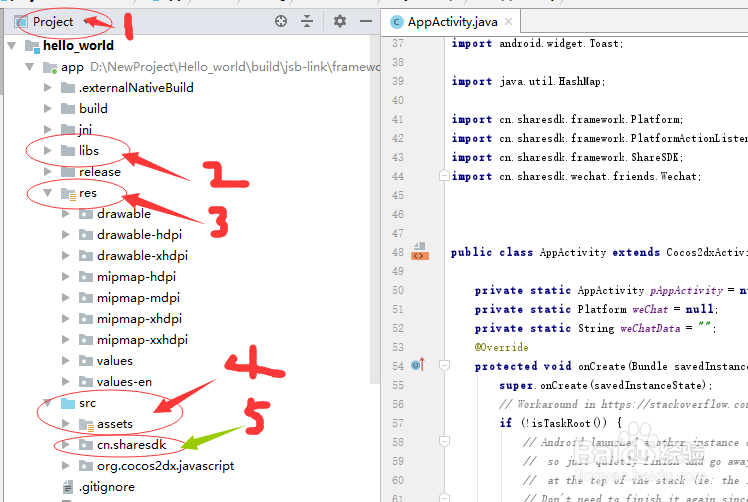The image size is (748, 502).
Task: Expand the mipmap-hdpi folder arrow
Action: [66, 277]
